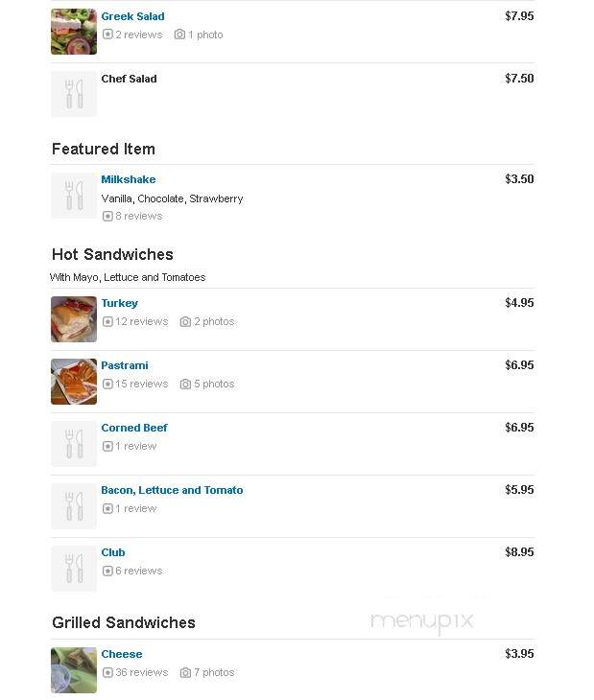The width and height of the screenshot is (594, 700).
Task: Click the Corned Beef placeholder fork-knife icon
Action: pos(74,444)
